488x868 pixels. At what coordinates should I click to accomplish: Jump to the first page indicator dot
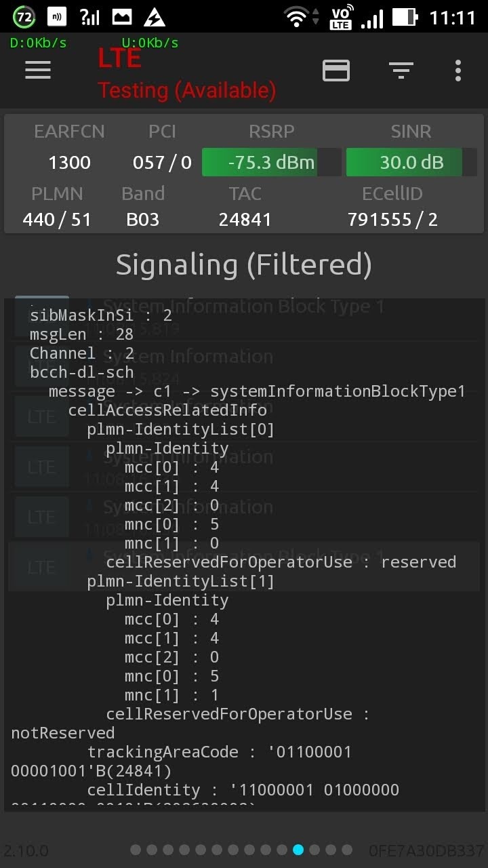(x=136, y=850)
